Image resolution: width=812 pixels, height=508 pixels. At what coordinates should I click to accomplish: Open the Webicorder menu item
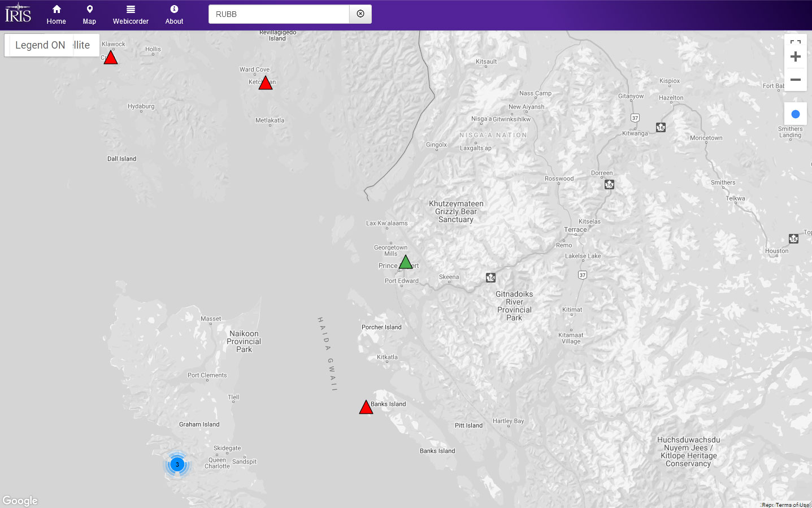coord(131,15)
